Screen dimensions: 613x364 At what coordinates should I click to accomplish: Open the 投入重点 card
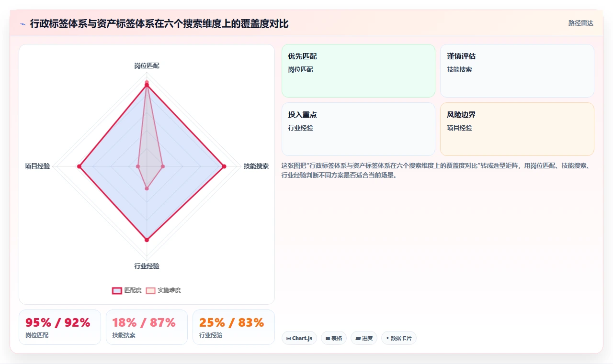click(358, 129)
